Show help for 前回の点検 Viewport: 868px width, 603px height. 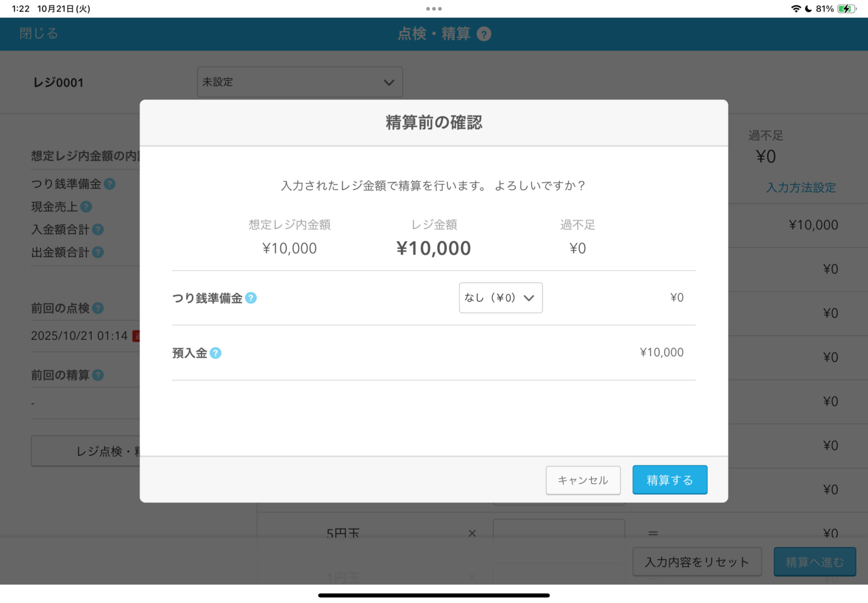98,308
